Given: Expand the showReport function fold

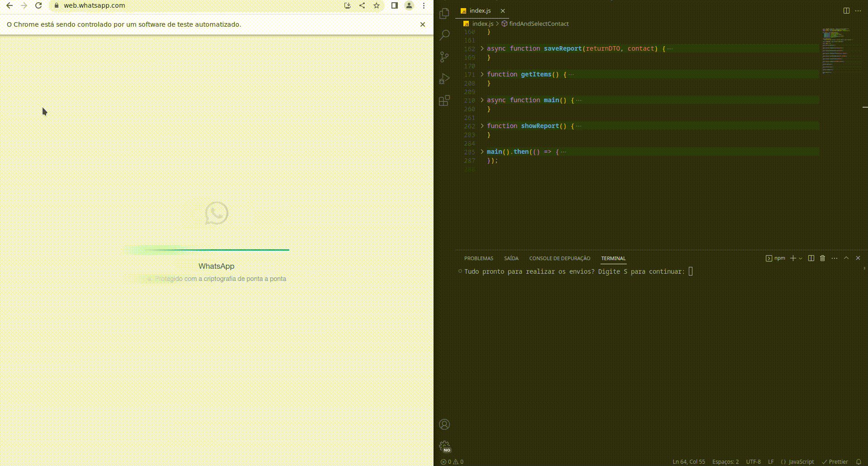Looking at the screenshot, I should click(x=482, y=126).
